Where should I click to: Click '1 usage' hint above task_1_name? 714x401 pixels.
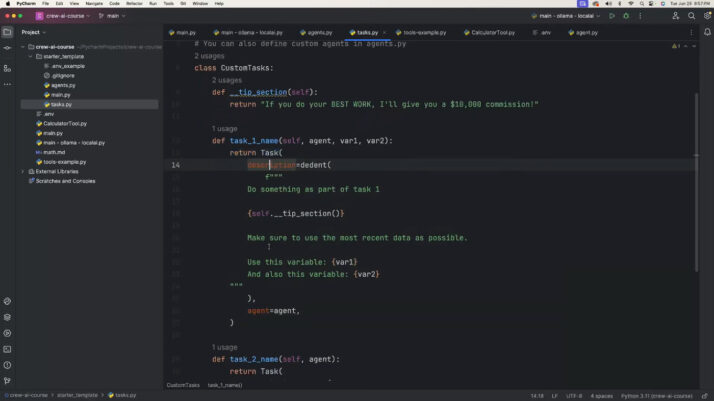click(x=224, y=129)
